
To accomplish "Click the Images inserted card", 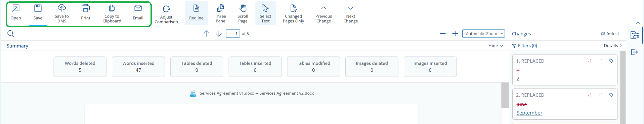I will click(430, 67).
